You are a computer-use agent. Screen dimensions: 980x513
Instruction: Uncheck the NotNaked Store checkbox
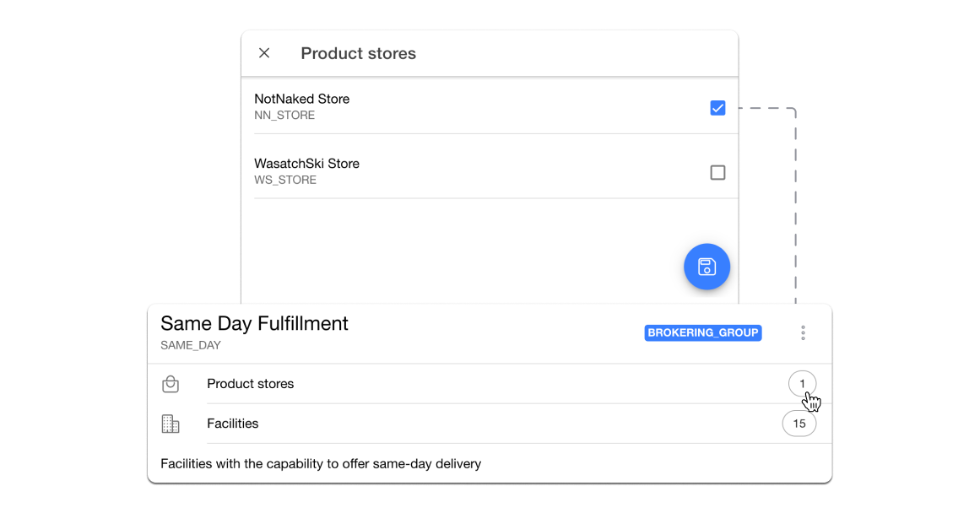click(x=717, y=108)
